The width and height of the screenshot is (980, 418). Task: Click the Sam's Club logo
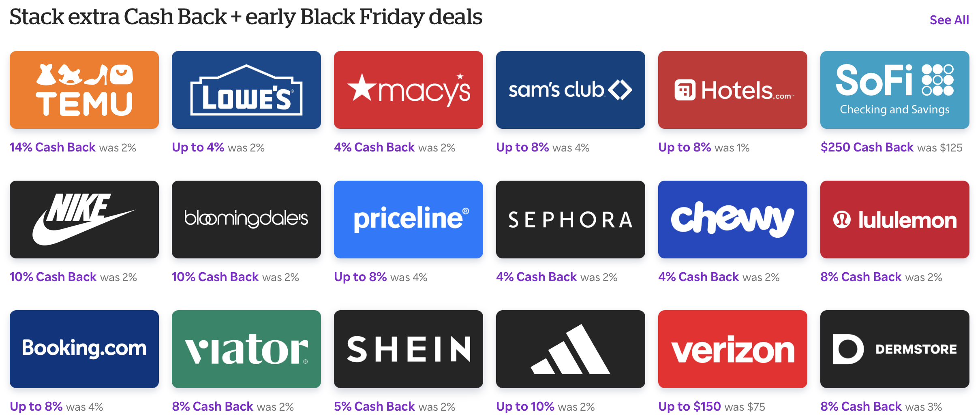coord(570,90)
